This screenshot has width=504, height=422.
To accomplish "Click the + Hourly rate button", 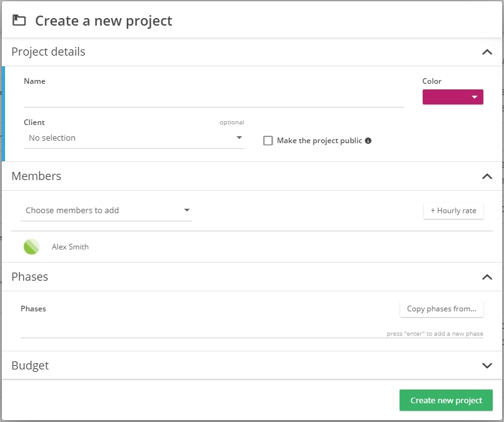I will [x=453, y=211].
